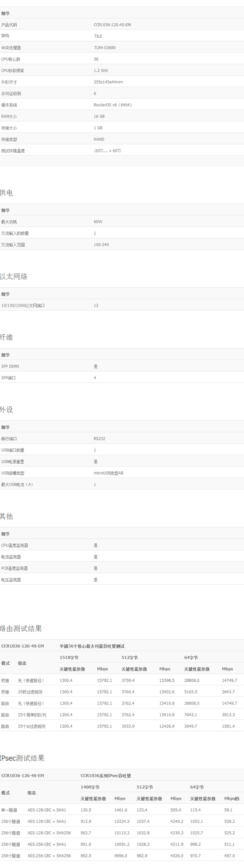Viewport: 244px width, 868px height.
Task: Click the SFP DDMI row label
Action: coord(10,366)
